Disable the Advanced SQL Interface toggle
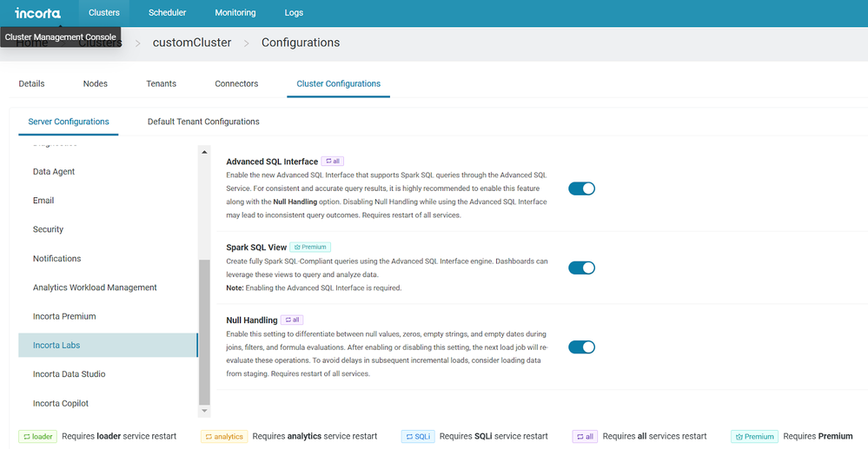The image size is (868, 449). tap(581, 188)
